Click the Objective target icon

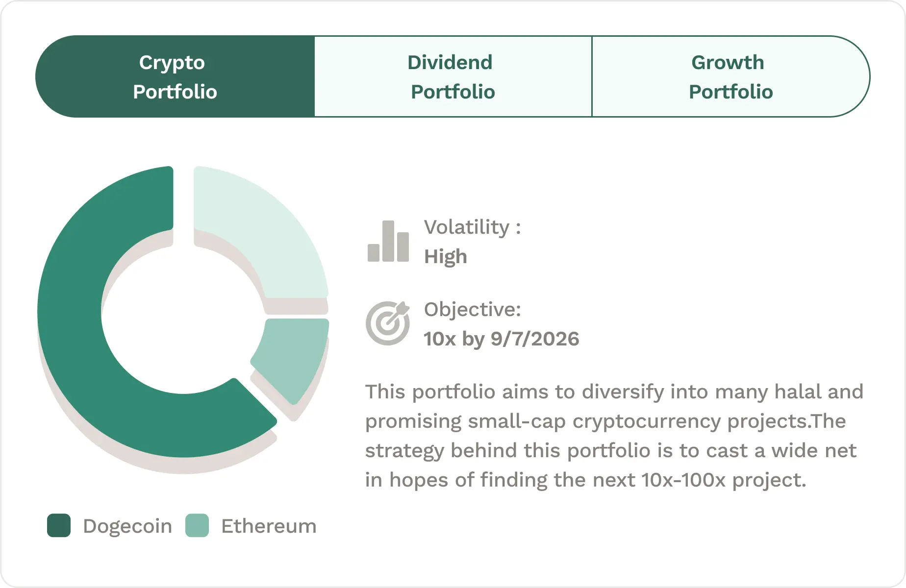tap(388, 323)
